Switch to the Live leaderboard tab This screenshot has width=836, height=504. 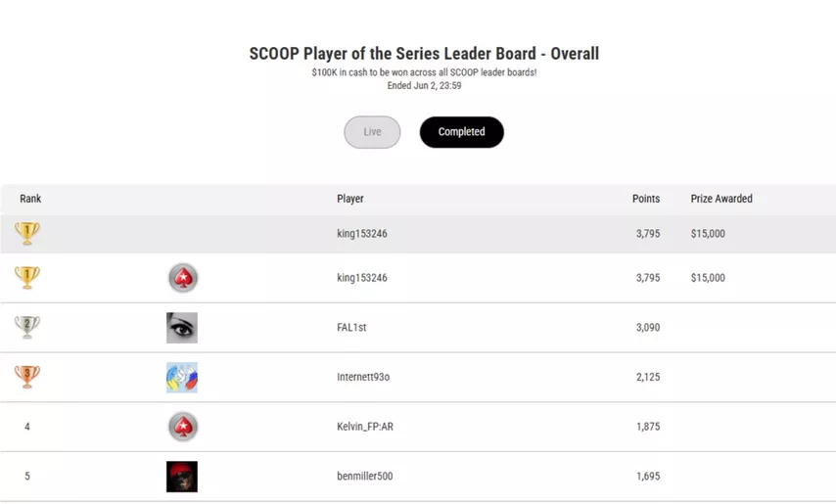coord(372,132)
